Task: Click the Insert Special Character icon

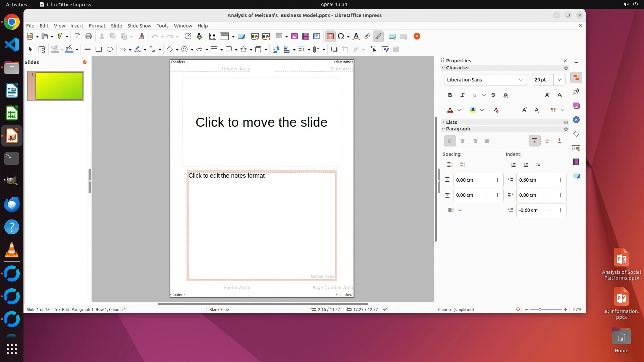Action: pyautogui.click(x=341, y=37)
